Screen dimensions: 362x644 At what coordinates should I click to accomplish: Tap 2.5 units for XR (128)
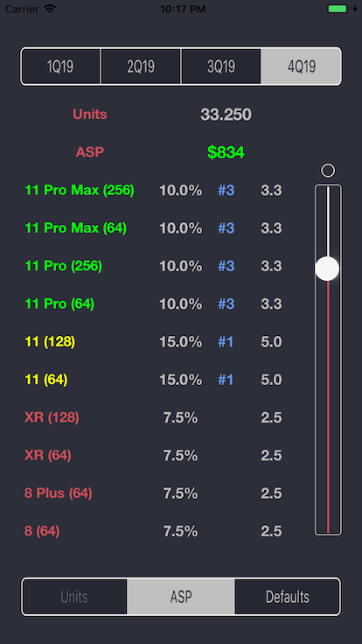[271, 417]
